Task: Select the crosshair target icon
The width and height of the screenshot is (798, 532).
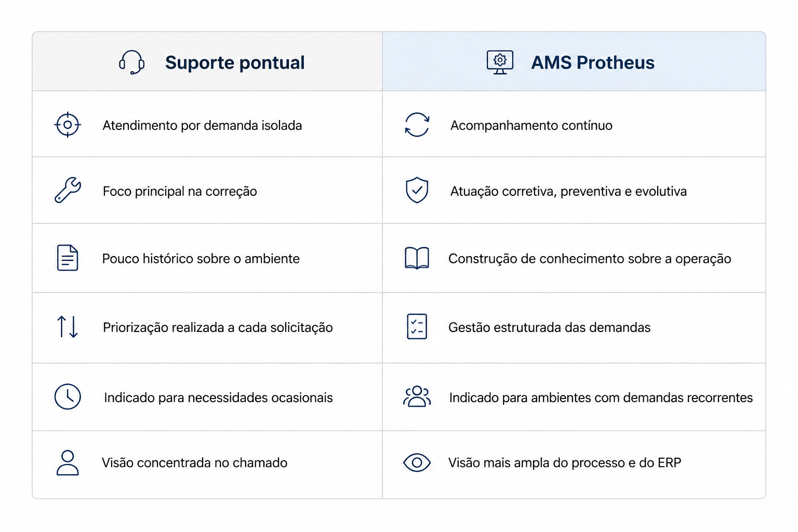Action: tap(68, 125)
